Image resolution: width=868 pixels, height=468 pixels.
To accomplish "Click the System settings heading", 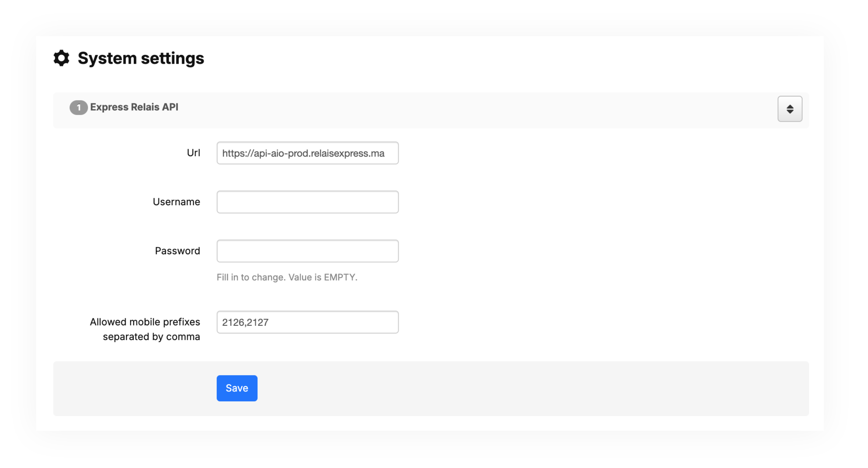I will pos(141,58).
